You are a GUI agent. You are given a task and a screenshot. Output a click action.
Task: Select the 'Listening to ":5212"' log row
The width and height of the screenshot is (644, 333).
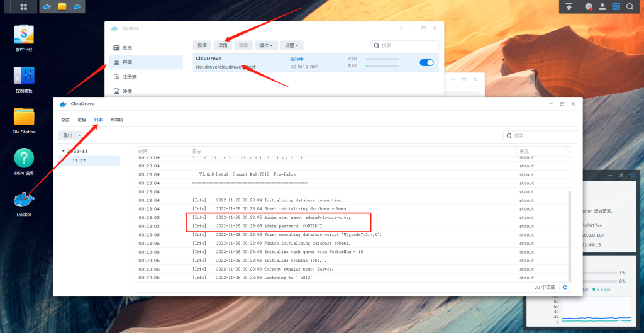(352, 278)
